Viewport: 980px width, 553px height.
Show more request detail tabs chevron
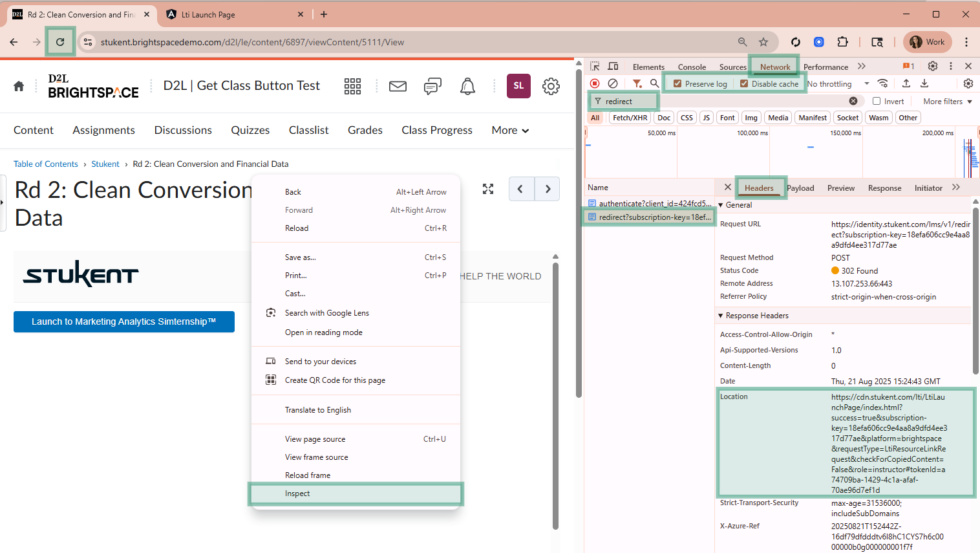956,188
